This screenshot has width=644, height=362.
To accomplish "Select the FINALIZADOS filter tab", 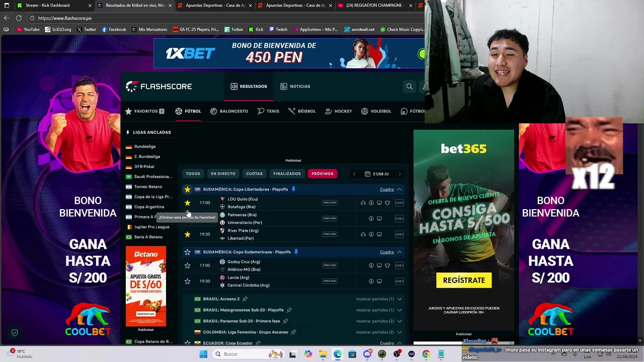I will (x=287, y=174).
